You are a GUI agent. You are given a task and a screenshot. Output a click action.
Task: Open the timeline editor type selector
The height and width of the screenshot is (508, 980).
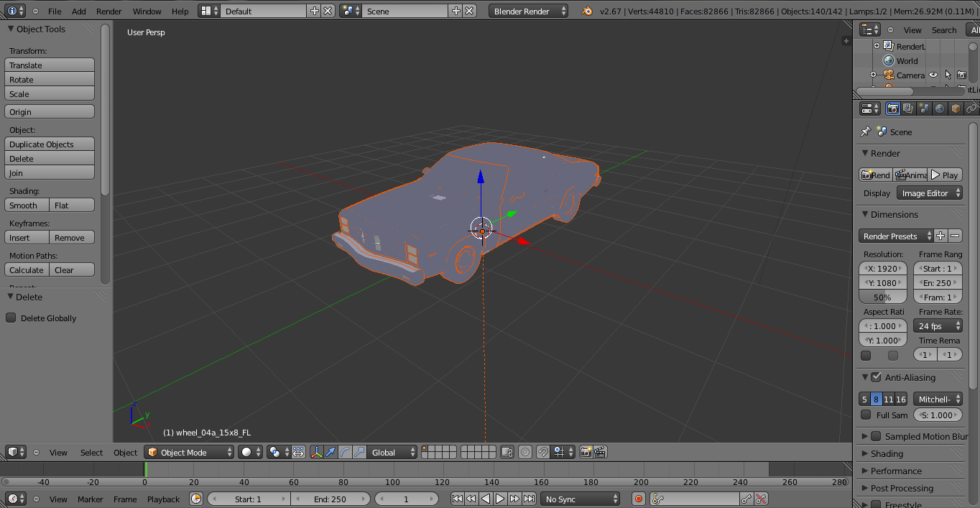pos(16,499)
